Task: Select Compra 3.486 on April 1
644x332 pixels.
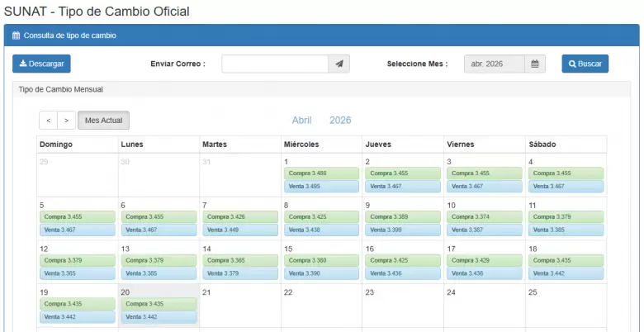Action: coord(322,173)
